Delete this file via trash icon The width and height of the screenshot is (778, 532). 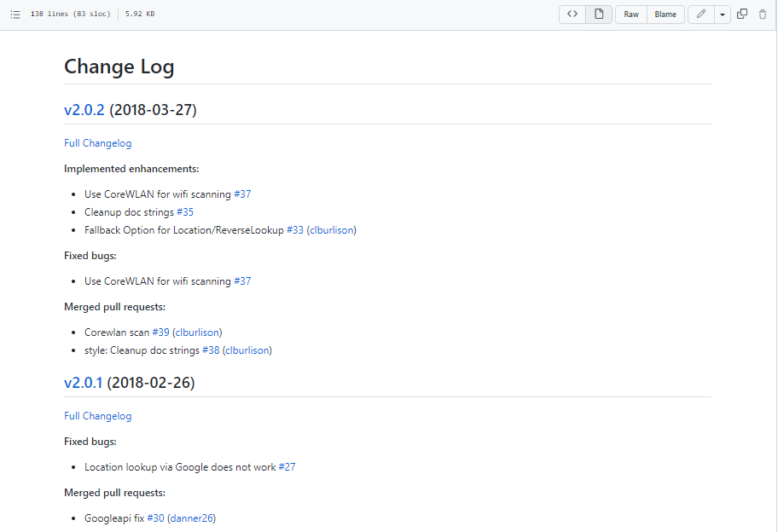[763, 14]
